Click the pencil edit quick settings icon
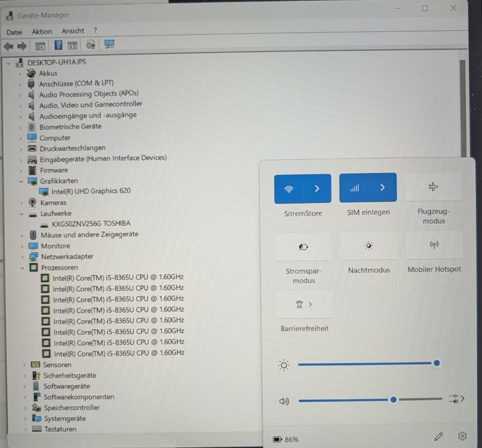The width and height of the screenshot is (482, 448). point(438,437)
